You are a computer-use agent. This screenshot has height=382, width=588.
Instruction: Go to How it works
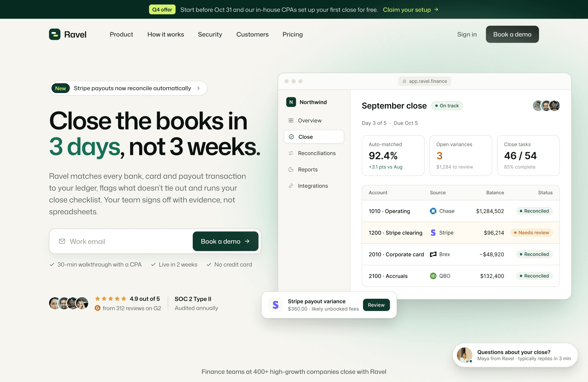166,34
